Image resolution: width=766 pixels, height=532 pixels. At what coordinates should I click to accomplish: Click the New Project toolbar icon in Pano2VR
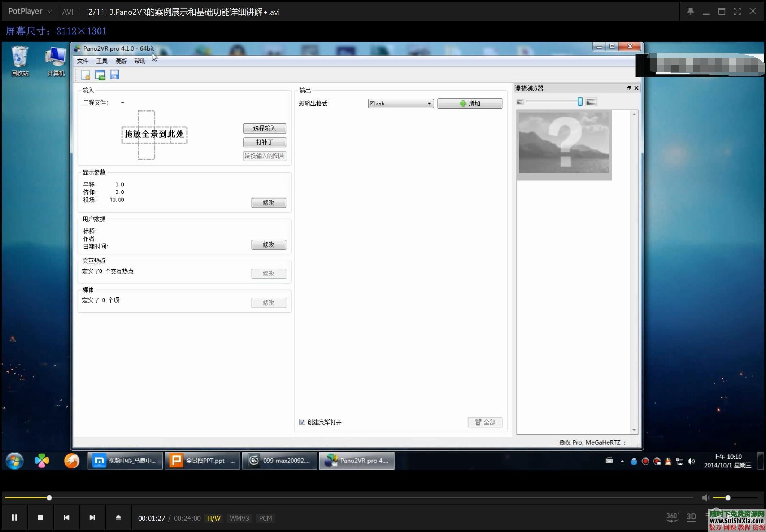(86, 75)
